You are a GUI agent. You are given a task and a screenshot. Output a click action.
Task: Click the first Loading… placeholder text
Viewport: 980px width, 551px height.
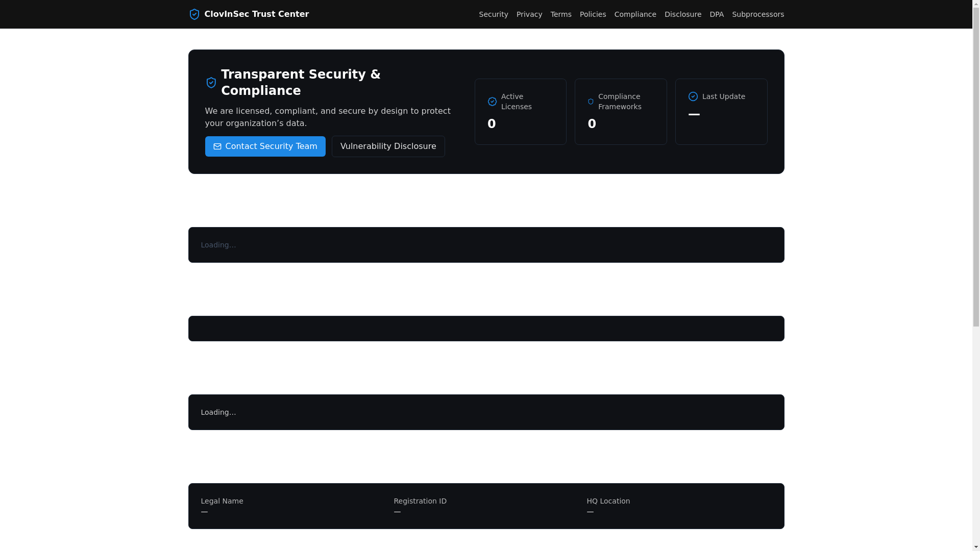(x=218, y=245)
